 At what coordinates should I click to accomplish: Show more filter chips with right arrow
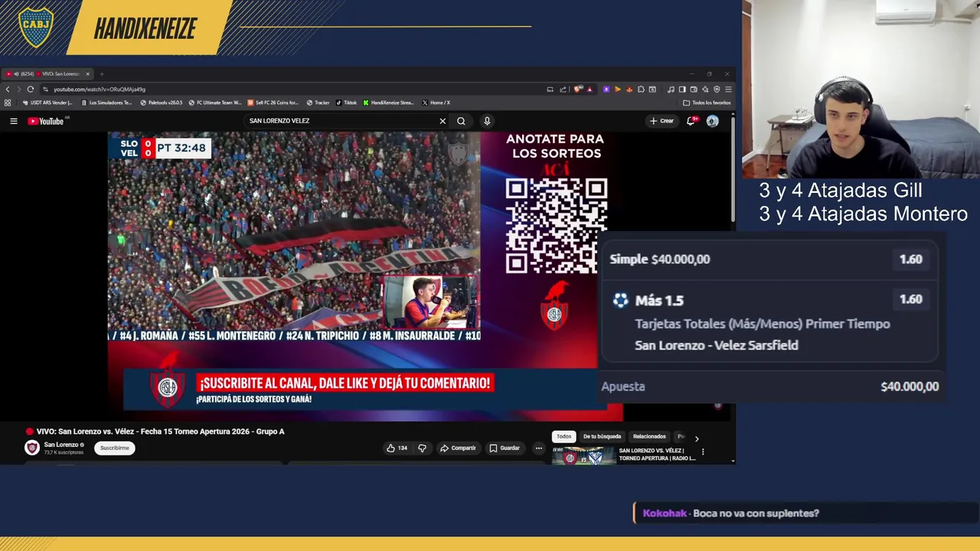click(x=697, y=439)
